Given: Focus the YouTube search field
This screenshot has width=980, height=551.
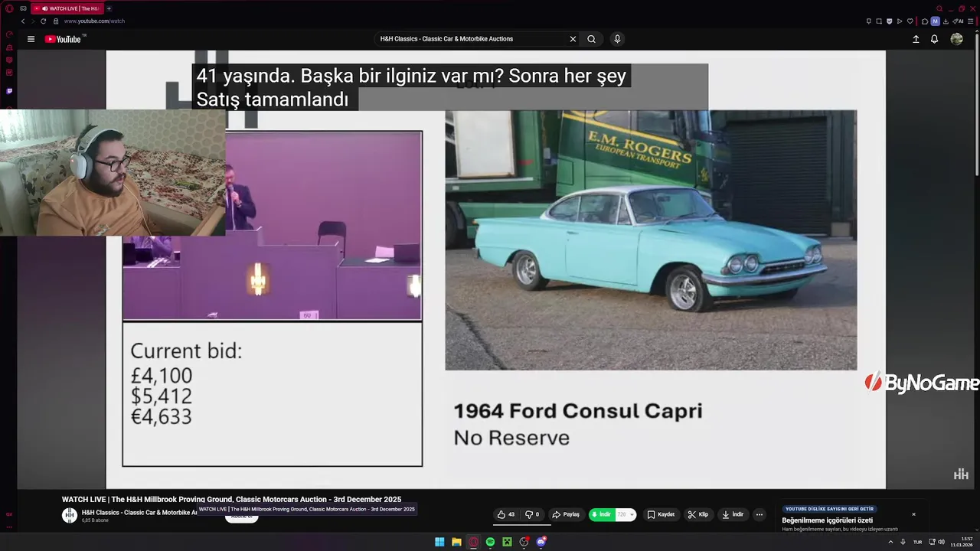Looking at the screenshot, I should [x=471, y=39].
